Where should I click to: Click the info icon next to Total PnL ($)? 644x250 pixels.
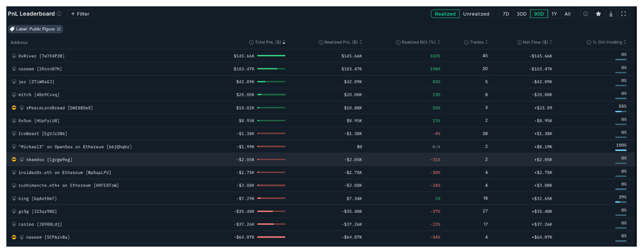click(x=251, y=42)
